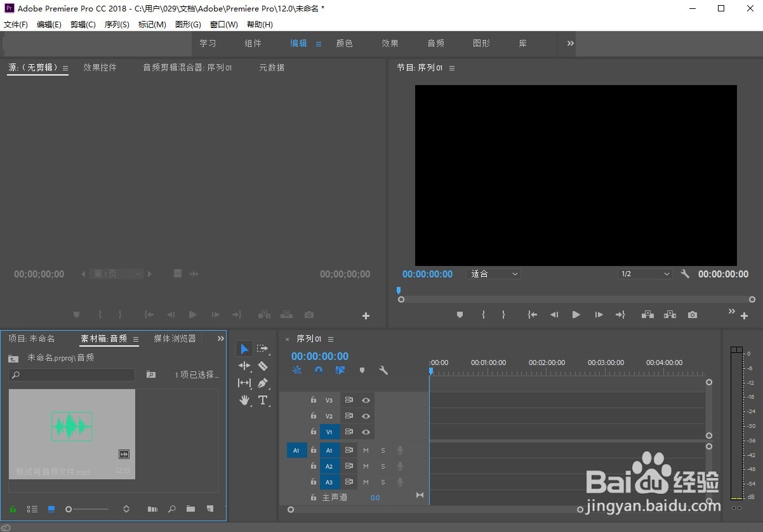Viewport: 763px width, 532px height.
Task: Add a marker in the timeline panel
Action: pos(362,370)
